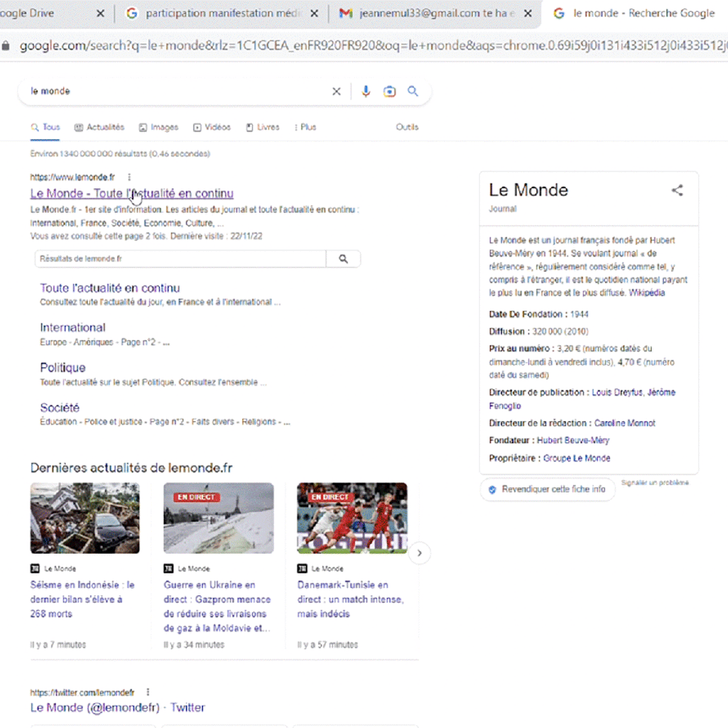Select the Tous results tab

pyautogui.click(x=45, y=127)
